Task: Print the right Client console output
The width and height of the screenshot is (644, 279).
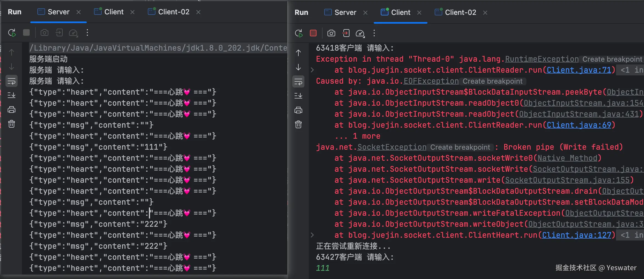Action: tap(298, 110)
